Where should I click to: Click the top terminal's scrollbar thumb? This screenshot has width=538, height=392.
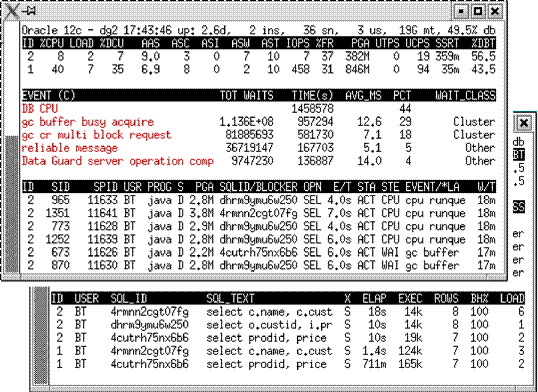12,204
